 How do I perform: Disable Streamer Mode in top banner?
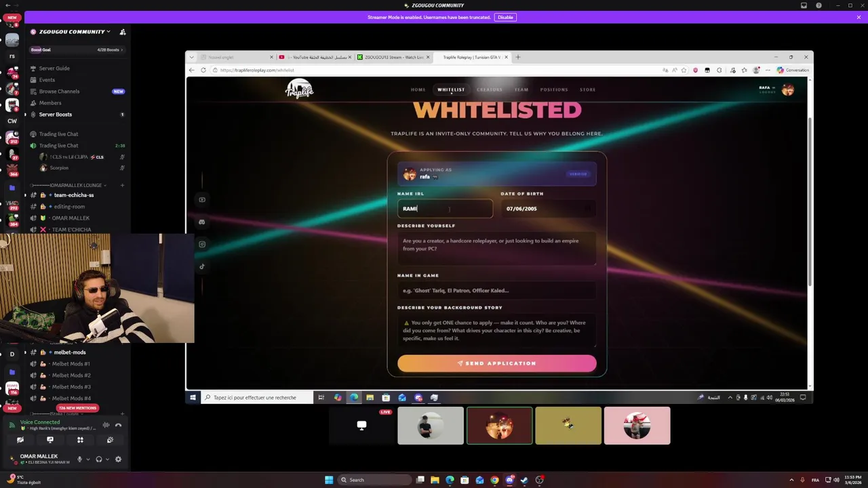tap(505, 17)
